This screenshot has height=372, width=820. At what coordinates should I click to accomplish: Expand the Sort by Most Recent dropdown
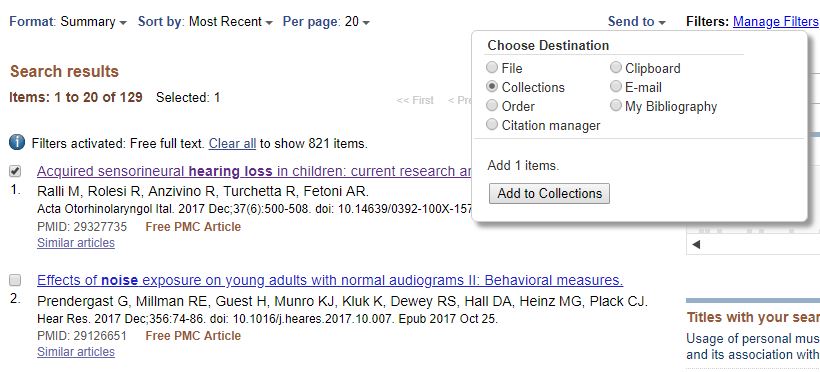pos(205,21)
